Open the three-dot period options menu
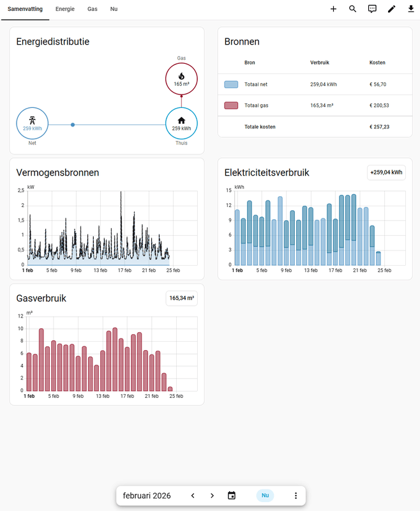420x511 pixels. [296, 496]
